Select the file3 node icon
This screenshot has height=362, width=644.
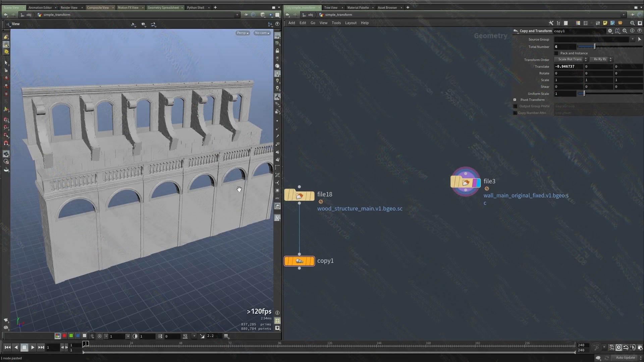(x=465, y=182)
